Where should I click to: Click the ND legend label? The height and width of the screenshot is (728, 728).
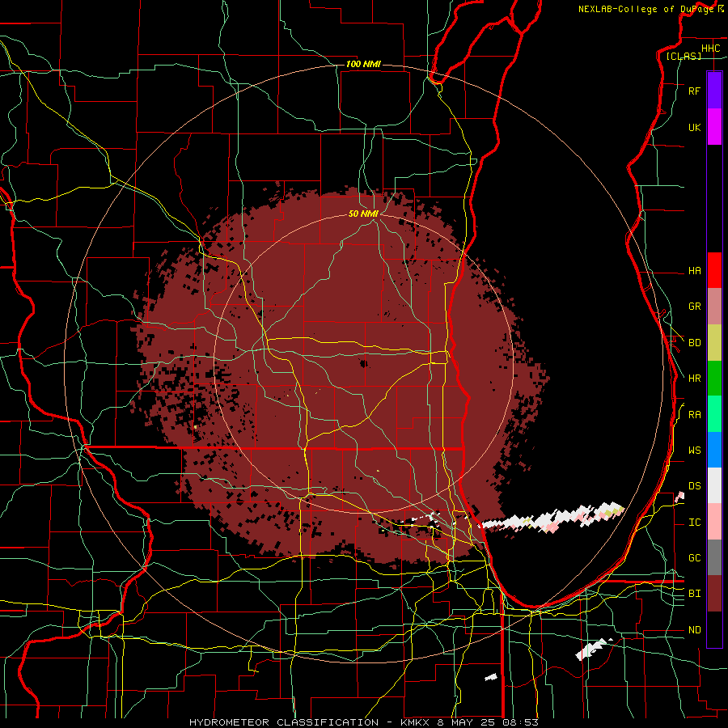(x=694, y=630)
